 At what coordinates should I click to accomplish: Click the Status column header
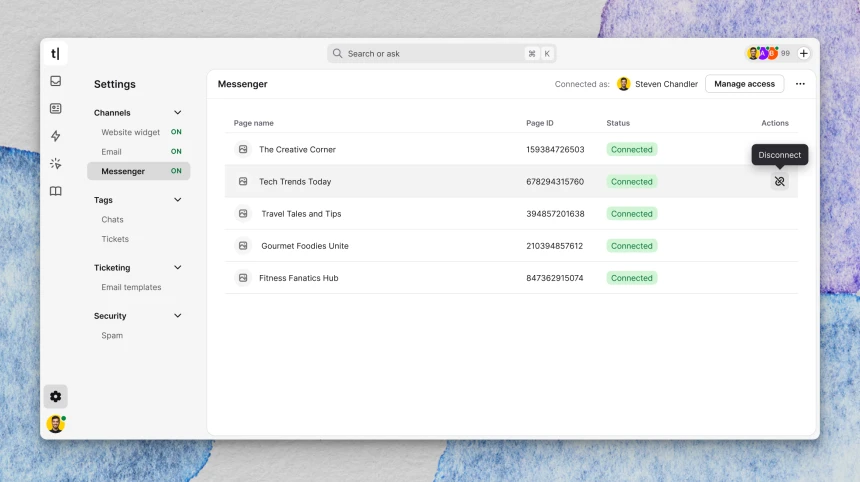pyautogui.click(x=618, y=123)
